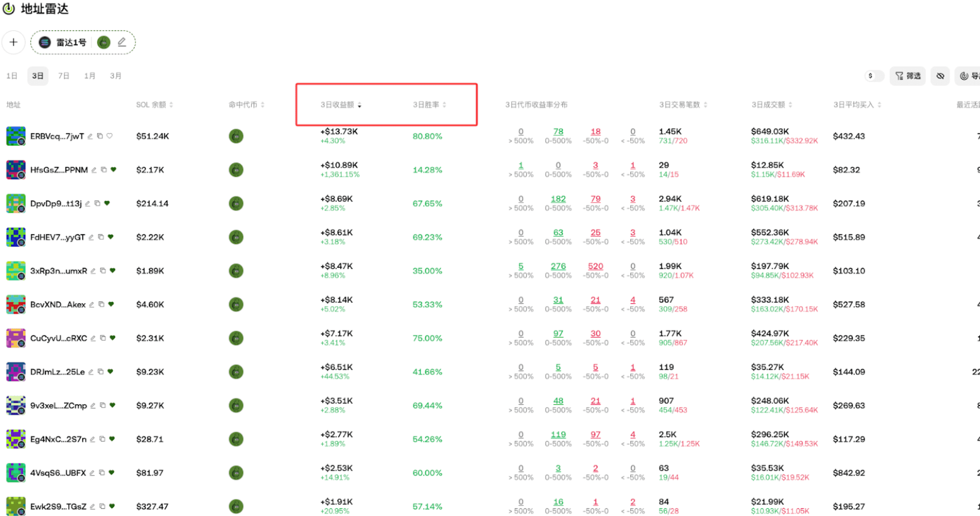The height and width of the screenshot is (516, 980).
Task: Toggle hidden-eye visibility button
Action: (x=940, y=76)
